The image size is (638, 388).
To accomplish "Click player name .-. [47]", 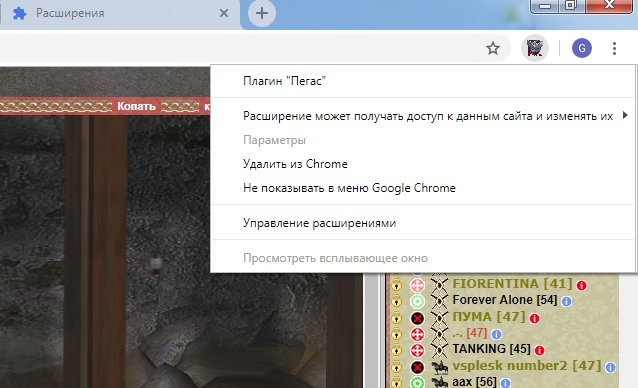I will [470, 333].
